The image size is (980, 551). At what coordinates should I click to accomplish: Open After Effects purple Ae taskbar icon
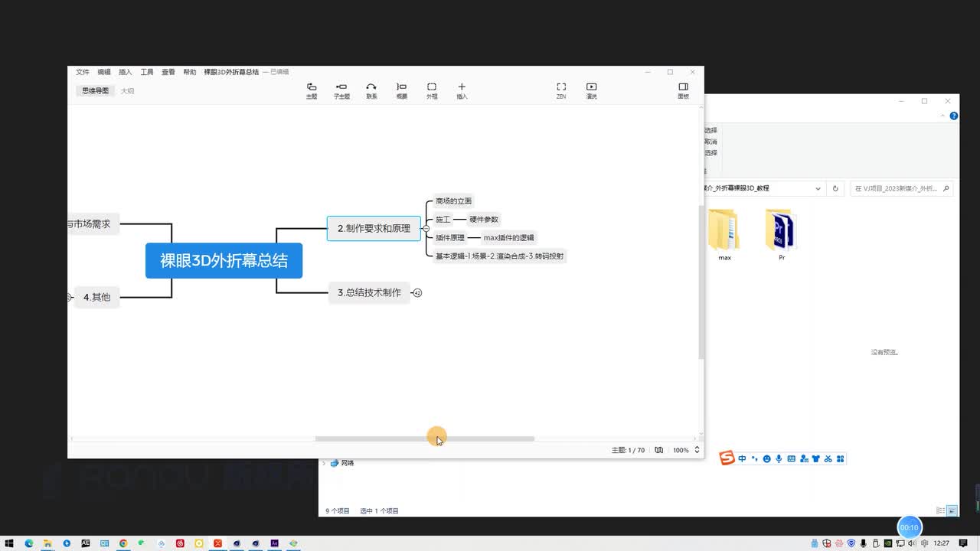(x=274, y=543)
